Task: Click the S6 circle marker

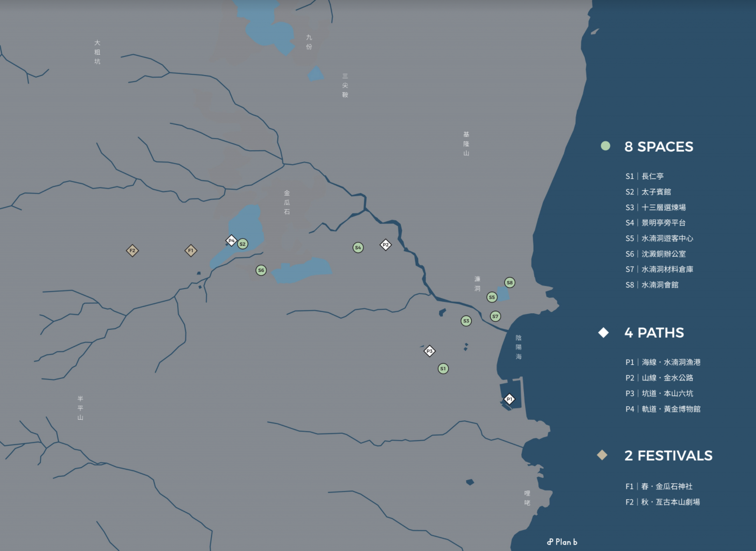Action: coord(261,270)
